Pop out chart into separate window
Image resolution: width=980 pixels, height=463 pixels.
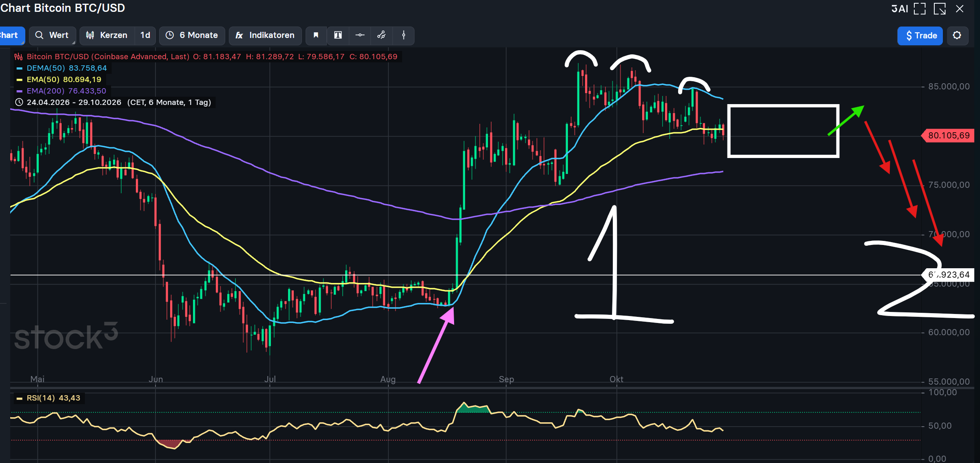click(x=940, y=9)
